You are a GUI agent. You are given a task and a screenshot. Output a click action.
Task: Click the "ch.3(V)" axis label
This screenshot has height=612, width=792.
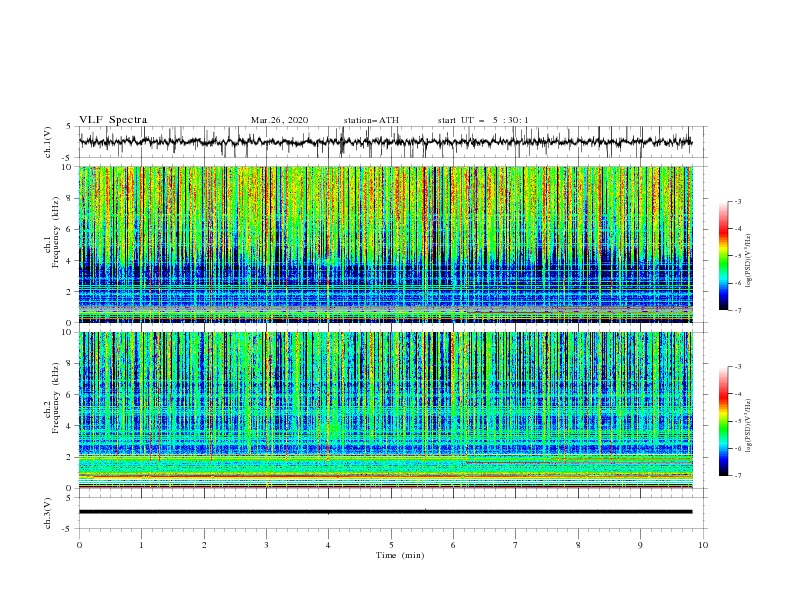click(x=48, y=513)
